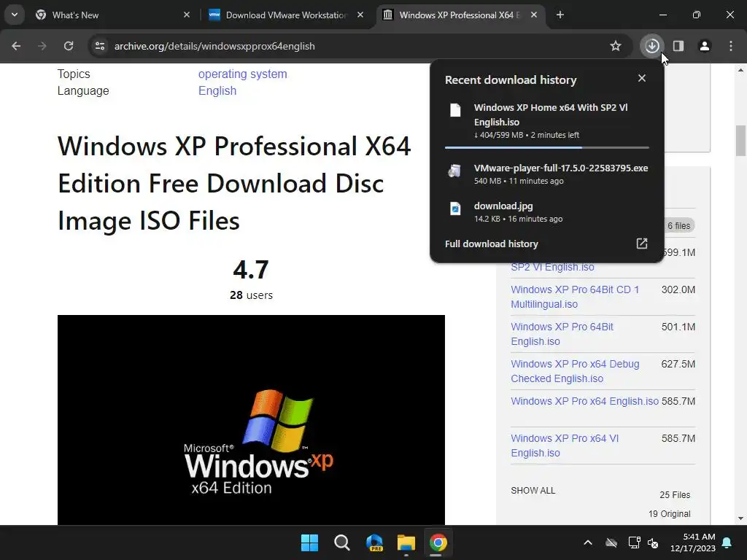Screen dimensions: 747x560
Task: Click the muted volume tray icon
Action: pos(653,542)
